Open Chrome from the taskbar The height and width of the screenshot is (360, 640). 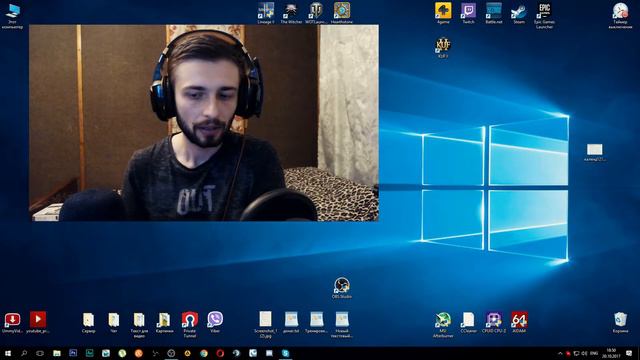tap(204, 353)
